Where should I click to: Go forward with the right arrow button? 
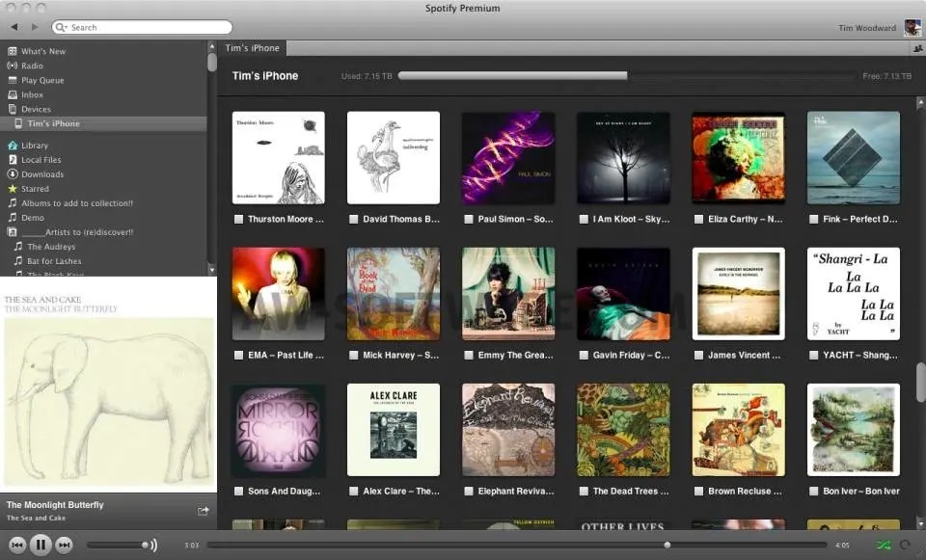pyautogui.click(x=35, y=27)
